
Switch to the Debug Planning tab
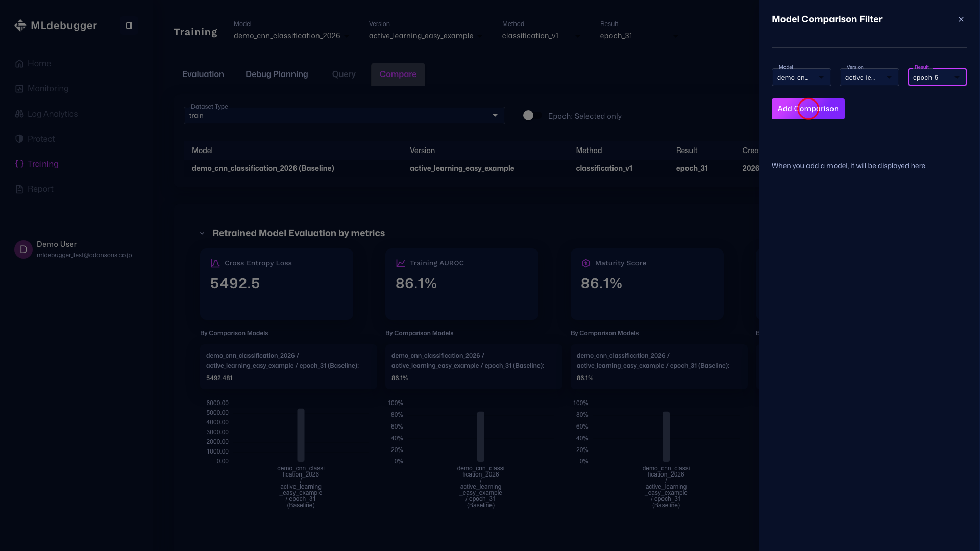click(x=277, y=74)
